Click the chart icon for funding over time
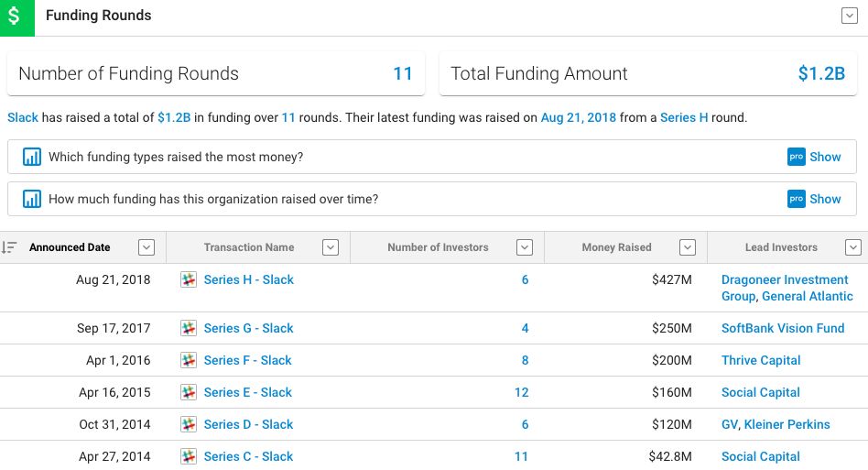The height and width of the screenshot is (470, 868). point(32,199)
